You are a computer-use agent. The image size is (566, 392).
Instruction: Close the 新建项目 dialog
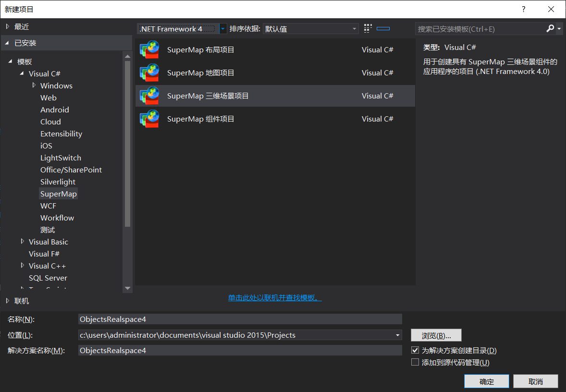click(x=551, y=9)
